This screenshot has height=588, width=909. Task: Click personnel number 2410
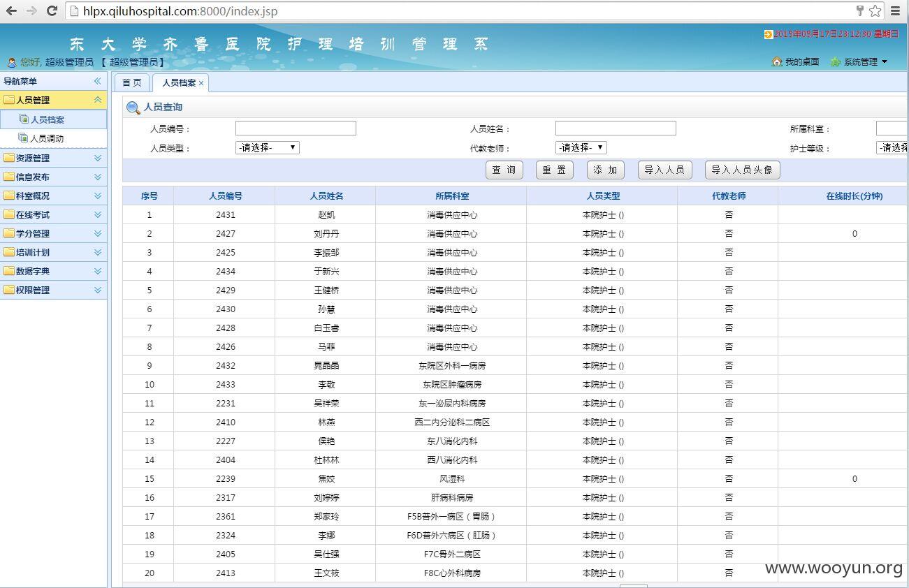225,422
